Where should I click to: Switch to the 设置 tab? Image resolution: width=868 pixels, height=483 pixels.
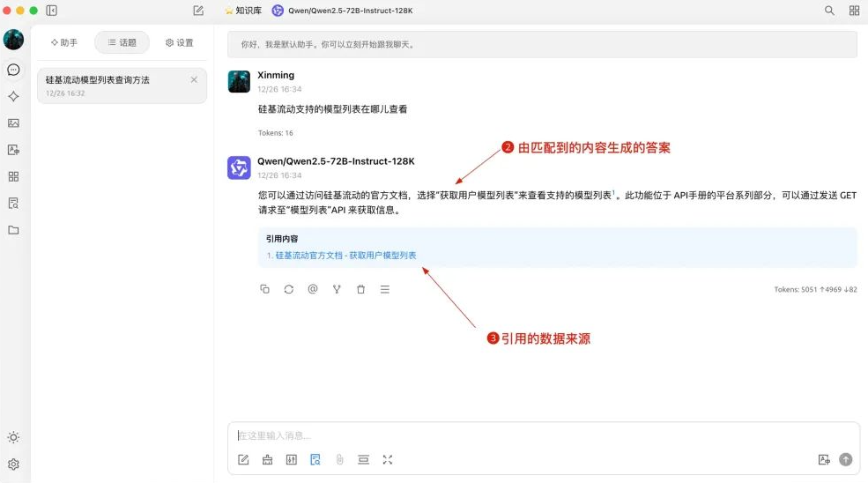[179, 42]
